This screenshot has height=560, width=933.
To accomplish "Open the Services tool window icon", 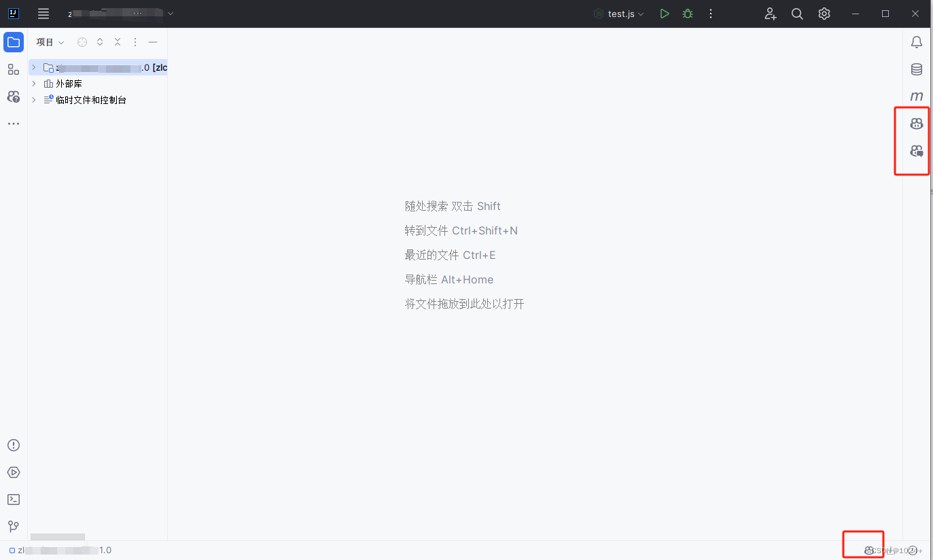I will coord(14,472).
